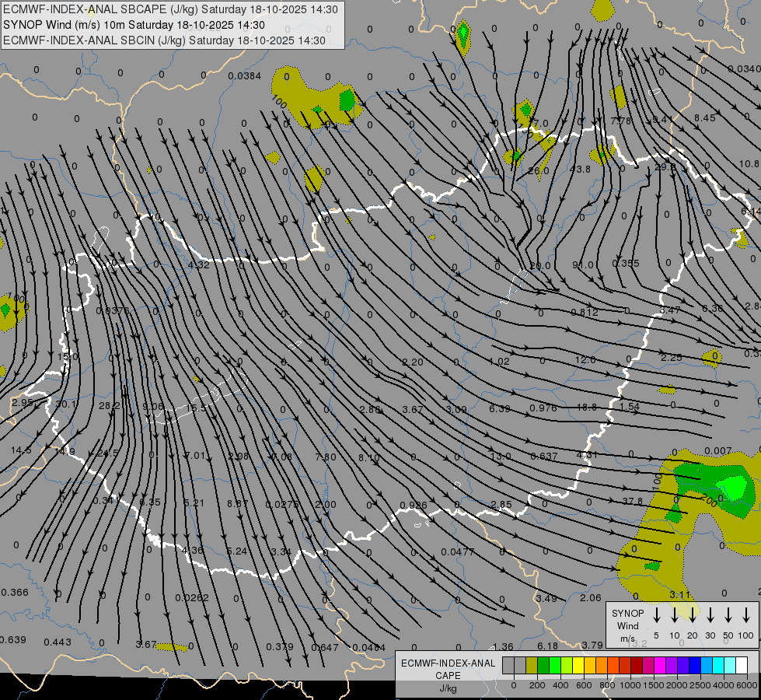This screenshot has width=761, height=700.
Task: Click the wind legend arrow above 20
Action: (693, 615)
